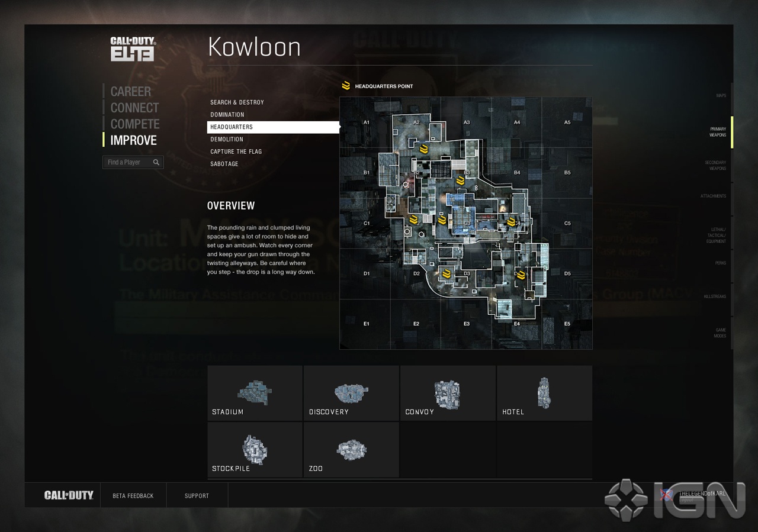Go to Secondary Weapons in right sidebar
Image resolution: width=758 pixels, height=532 pixels.
pos(715,165)
